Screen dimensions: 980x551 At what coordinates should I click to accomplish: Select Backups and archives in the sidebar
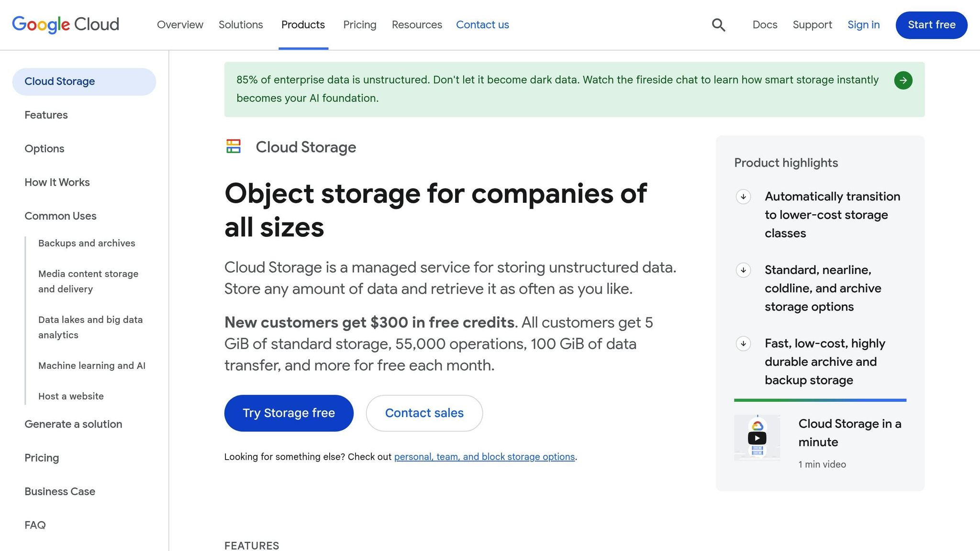[86, 243]
